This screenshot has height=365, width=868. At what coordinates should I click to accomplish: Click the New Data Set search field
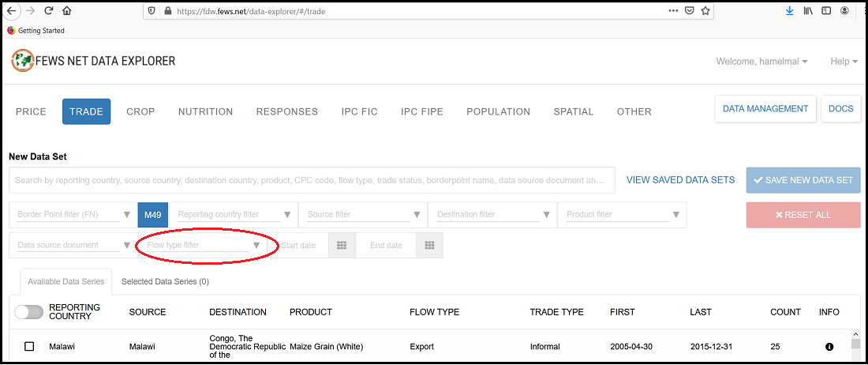point(312,180)
